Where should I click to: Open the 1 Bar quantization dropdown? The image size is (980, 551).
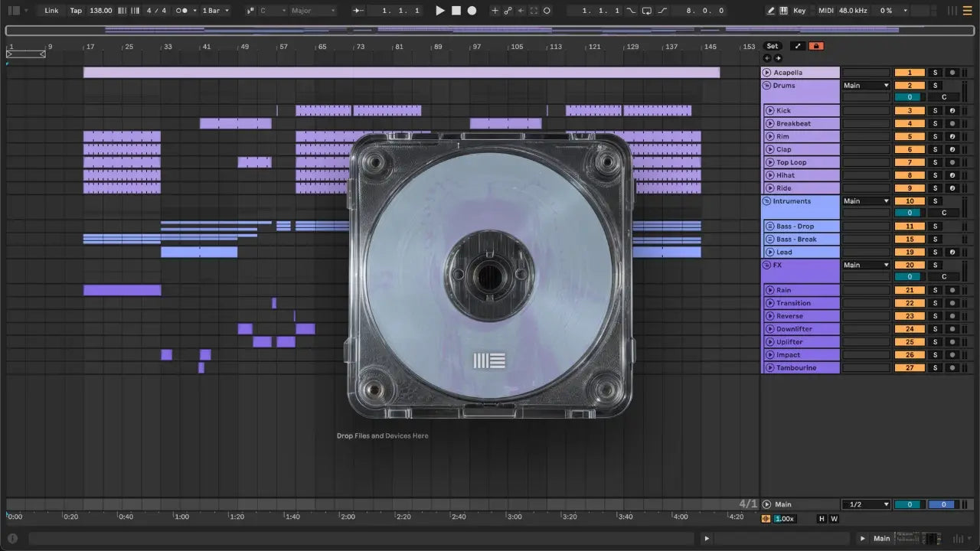215,11
